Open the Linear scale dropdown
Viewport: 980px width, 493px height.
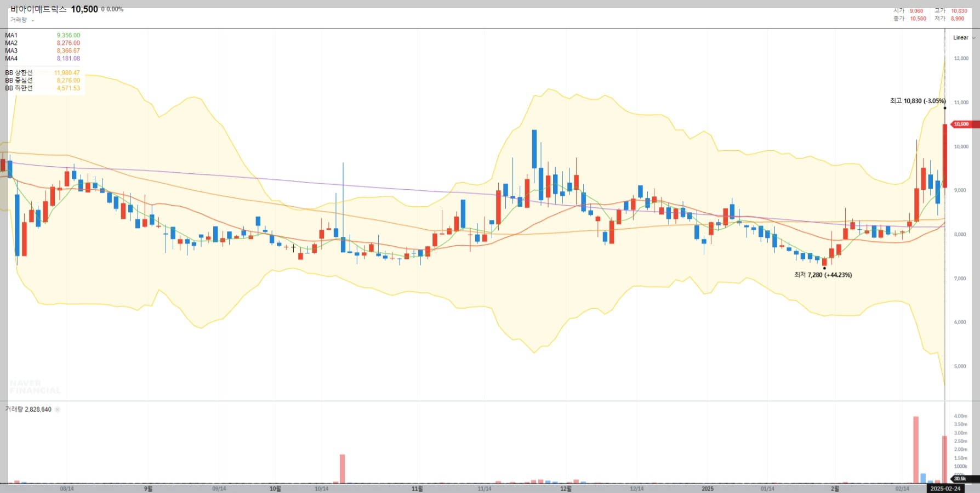click(964, 38)
